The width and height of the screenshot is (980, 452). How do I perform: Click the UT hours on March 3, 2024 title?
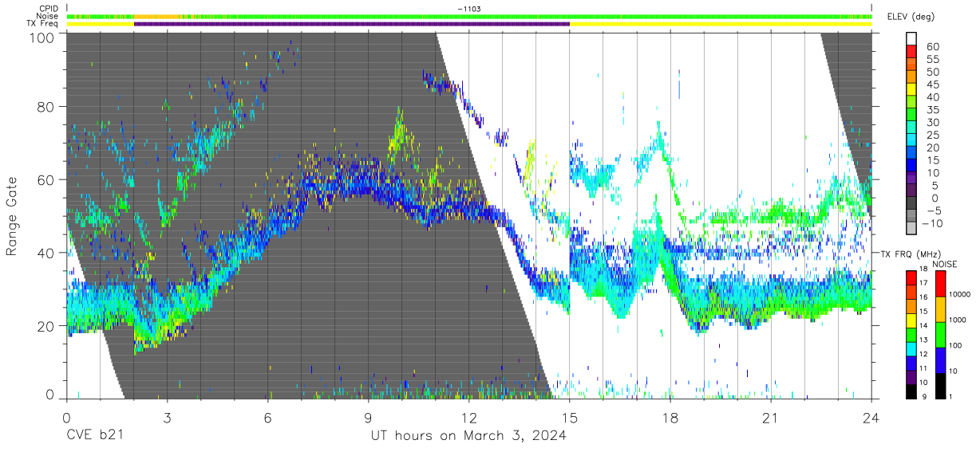click(x=469, y=436)
